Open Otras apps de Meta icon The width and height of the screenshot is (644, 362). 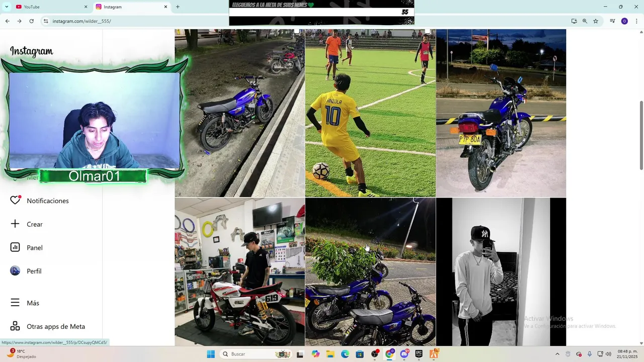15,326
